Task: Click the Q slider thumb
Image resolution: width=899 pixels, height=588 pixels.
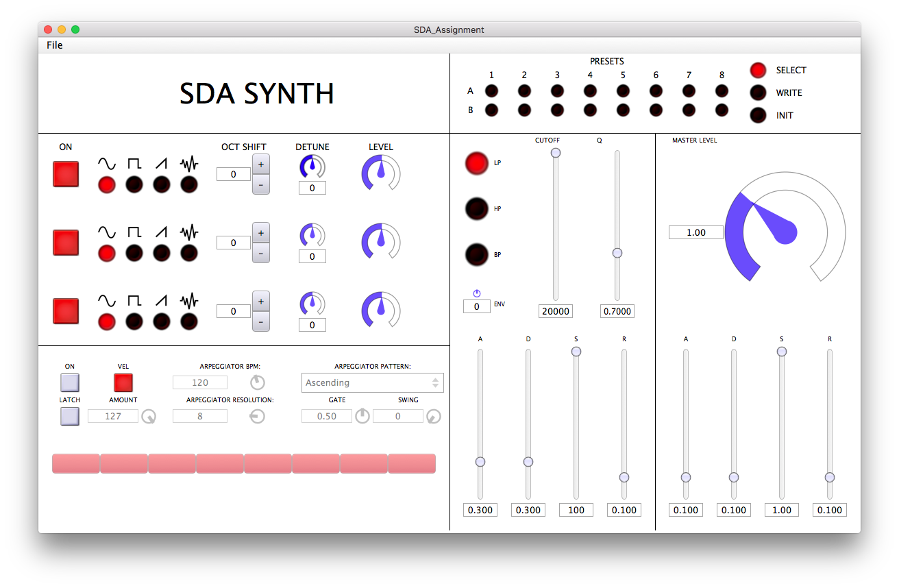Action: [x=617, y=253]
